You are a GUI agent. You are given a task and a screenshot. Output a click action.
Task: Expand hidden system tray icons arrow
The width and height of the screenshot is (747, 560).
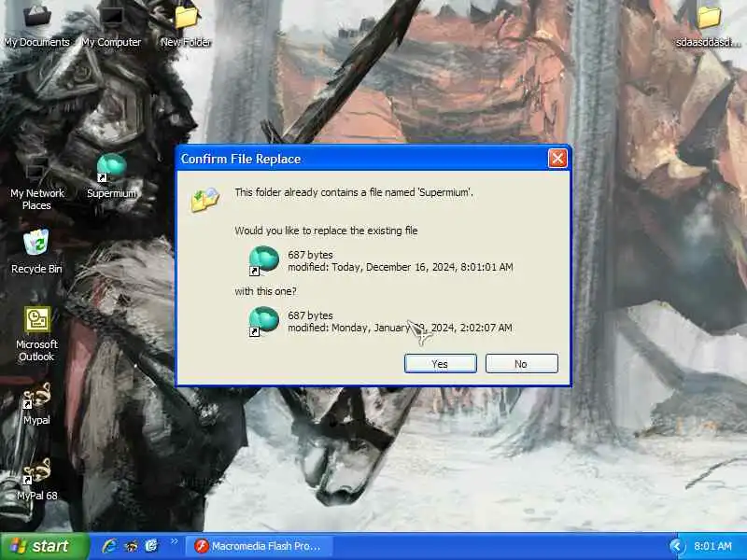676,546
